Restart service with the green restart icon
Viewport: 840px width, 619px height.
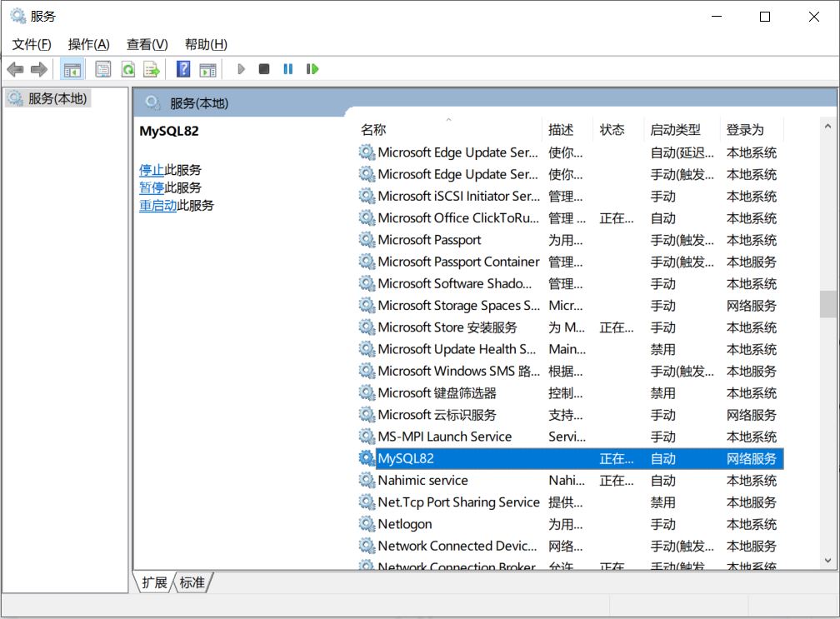312,69
